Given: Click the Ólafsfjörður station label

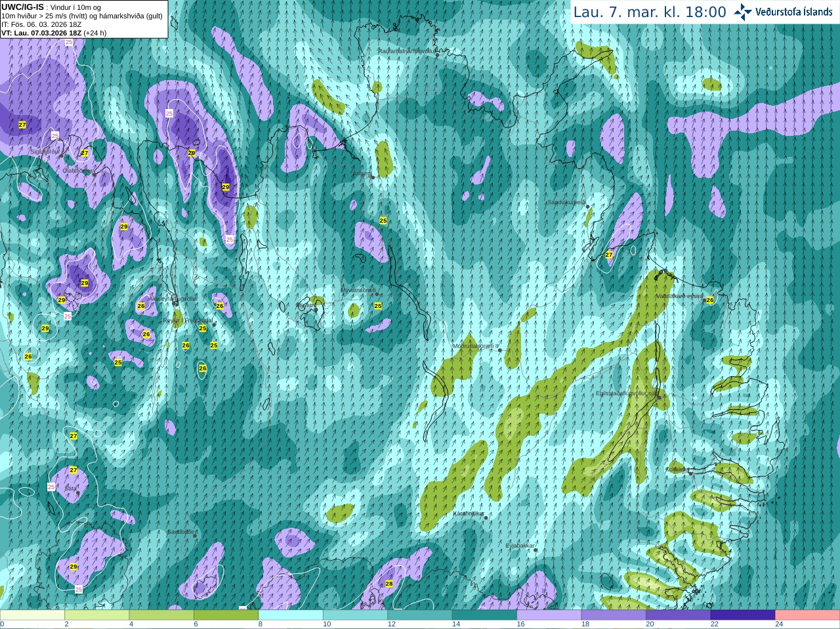Looking at the screenshot, I should point(77,170).
